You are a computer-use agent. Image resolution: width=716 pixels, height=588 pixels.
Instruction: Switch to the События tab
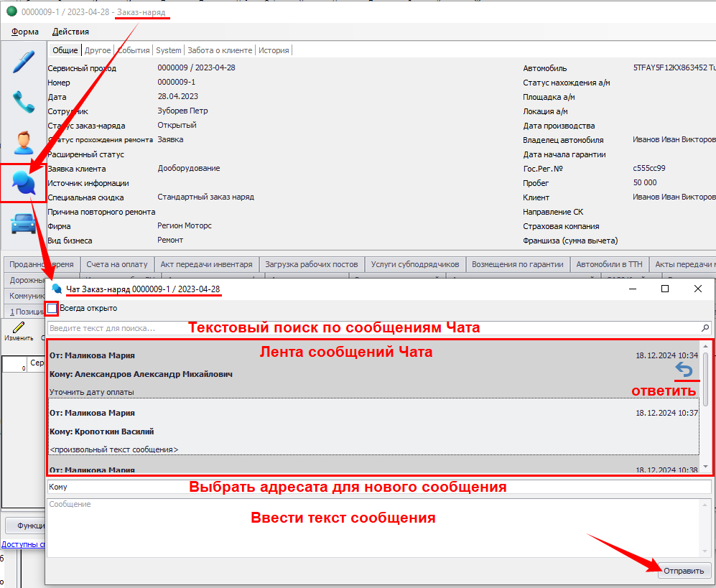(x=134, y=50)
